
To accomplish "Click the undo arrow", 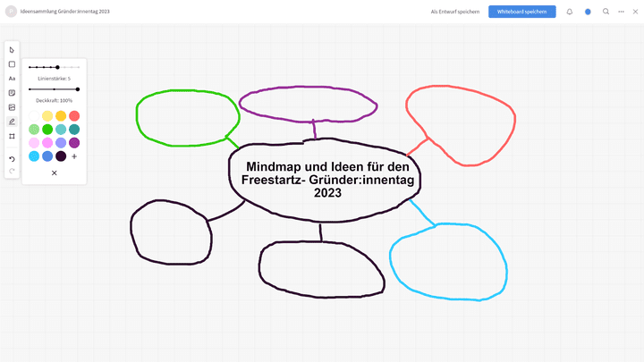I will [x=12, y=159].
